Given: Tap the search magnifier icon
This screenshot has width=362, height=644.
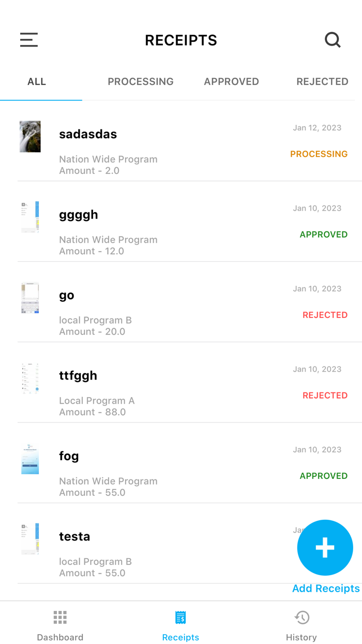Looking at the screenshot, I should tap(333, 40).
